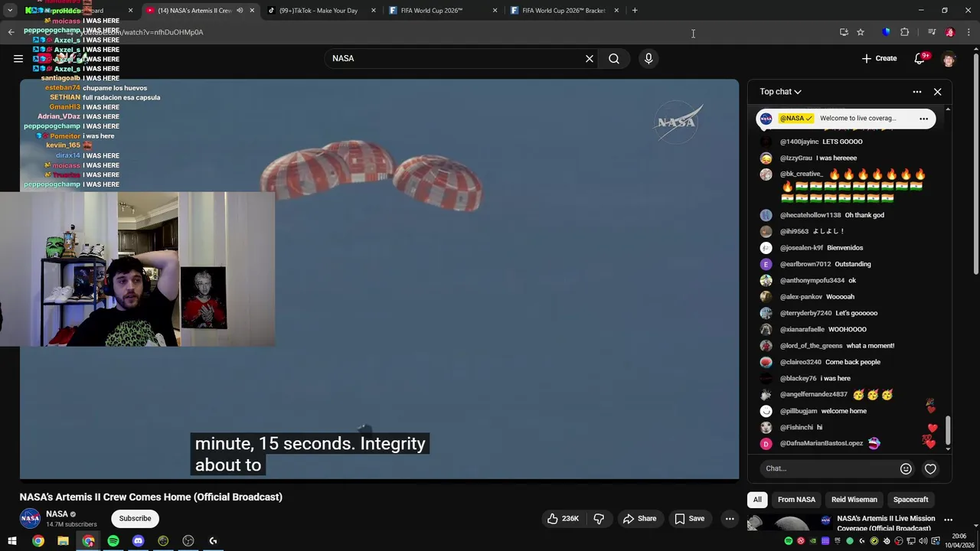Open live chat more options menu

(x=917, y=92)
